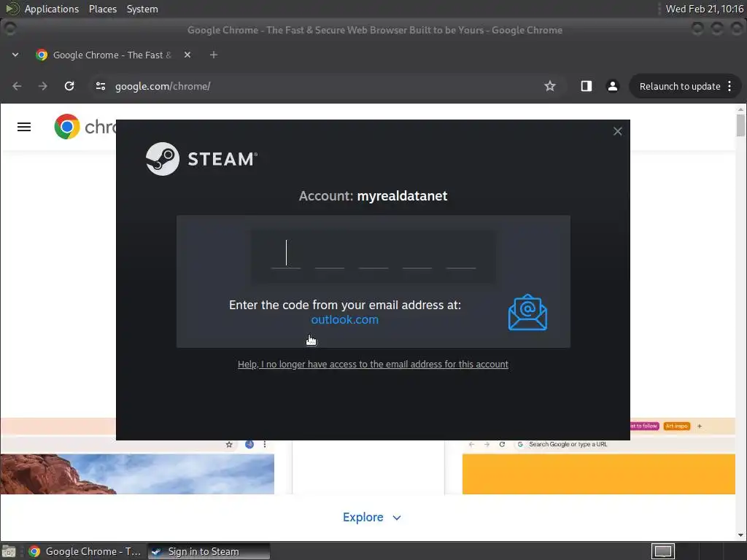Close the Google Chrome tab
This screenshot has width=747, height=560.
point(187,55)
